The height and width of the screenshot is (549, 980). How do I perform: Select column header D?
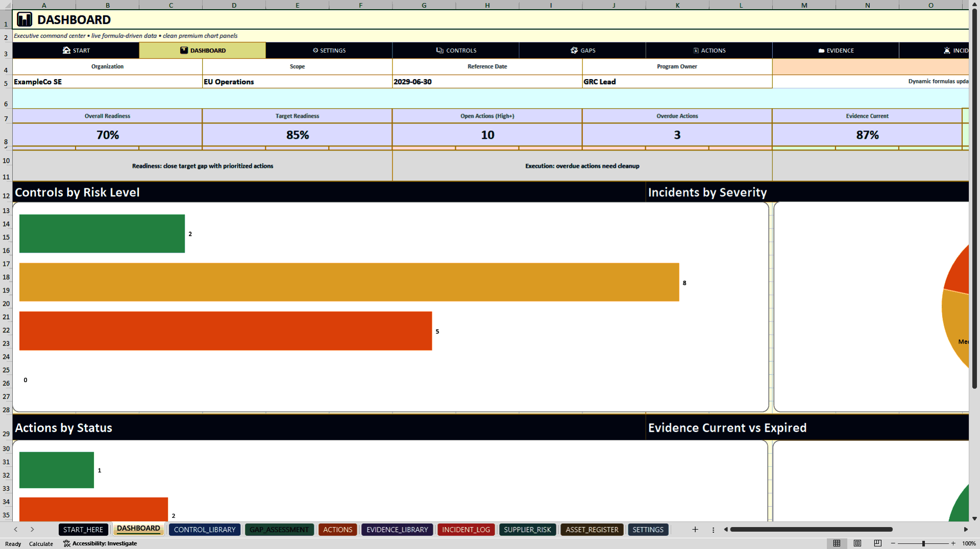point(234,5)
